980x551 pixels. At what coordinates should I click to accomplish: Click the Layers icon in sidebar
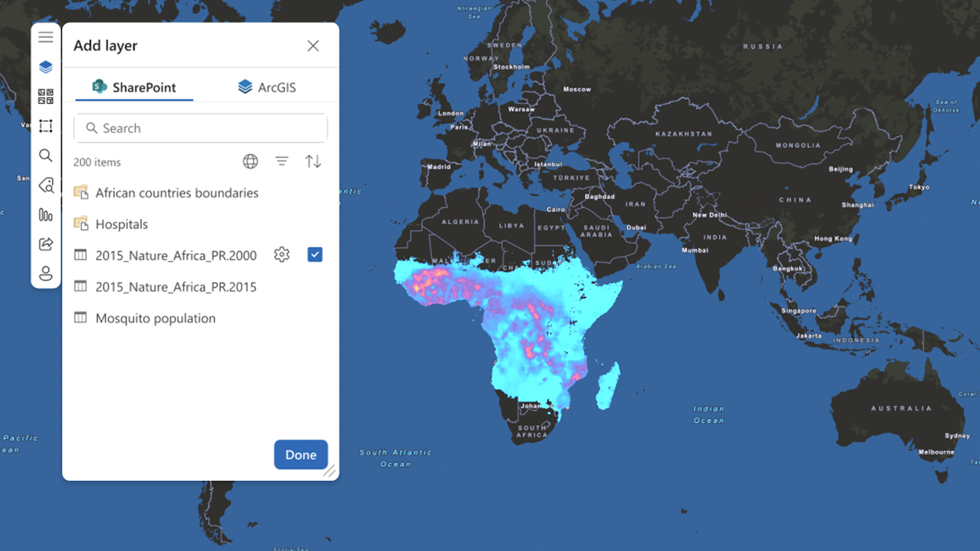(x=45, y=67)
